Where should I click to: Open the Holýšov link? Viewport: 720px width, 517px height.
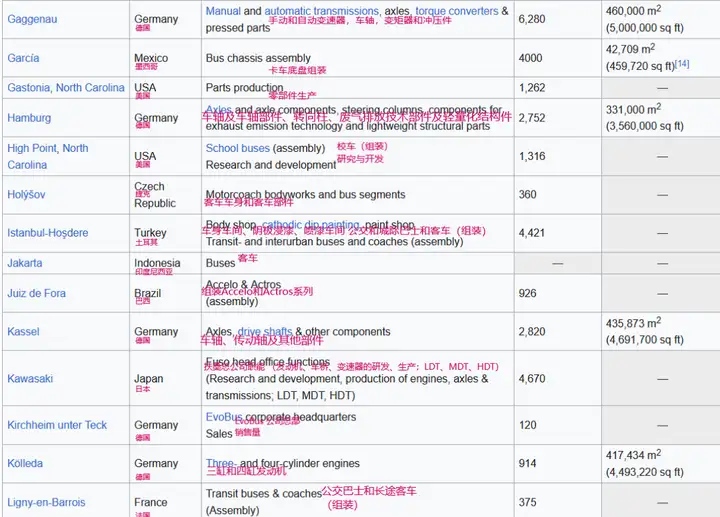[x=26, y=195]
